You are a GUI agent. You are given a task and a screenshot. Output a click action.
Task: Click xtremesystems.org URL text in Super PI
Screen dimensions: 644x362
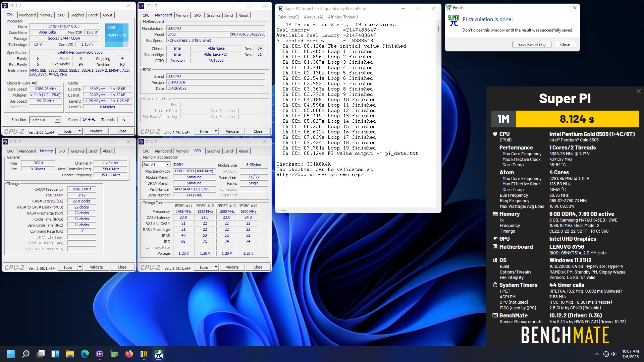[320, 175]
